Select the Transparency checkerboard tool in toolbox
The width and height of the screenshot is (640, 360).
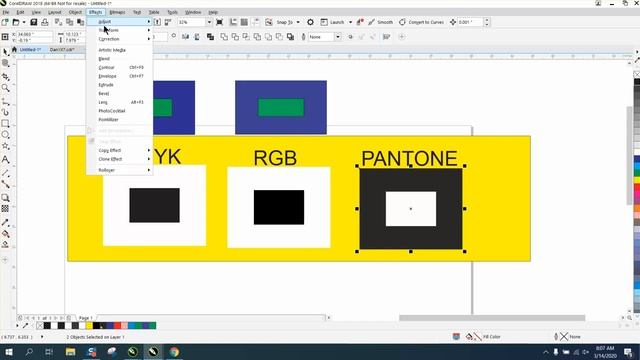pos(5,209)
